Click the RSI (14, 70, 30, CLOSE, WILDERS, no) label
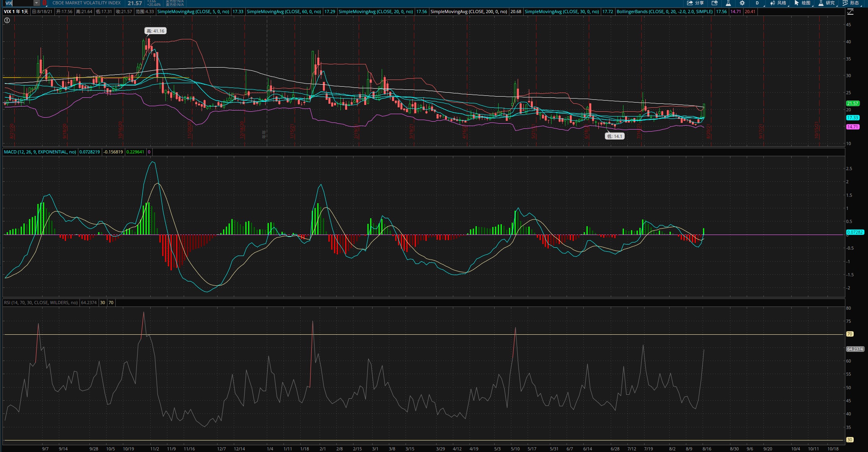The width and height of the screenshot is (868, 452). (x=41, y=303)
